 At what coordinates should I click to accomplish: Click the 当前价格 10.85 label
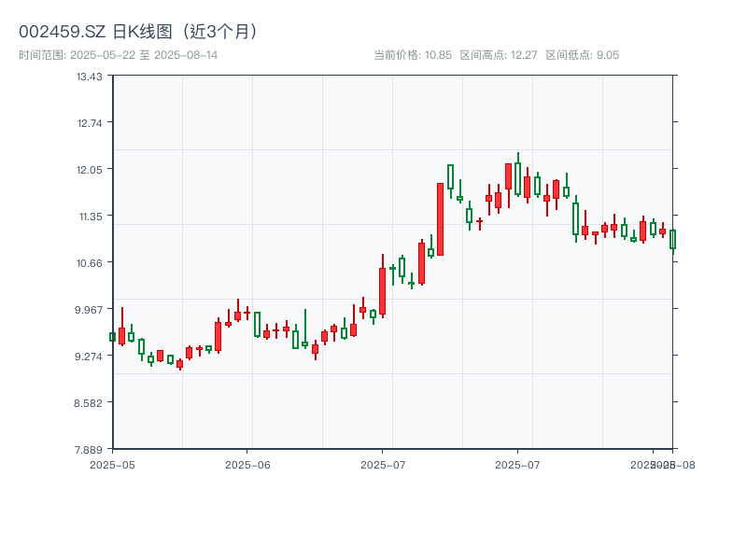(412, 55)
